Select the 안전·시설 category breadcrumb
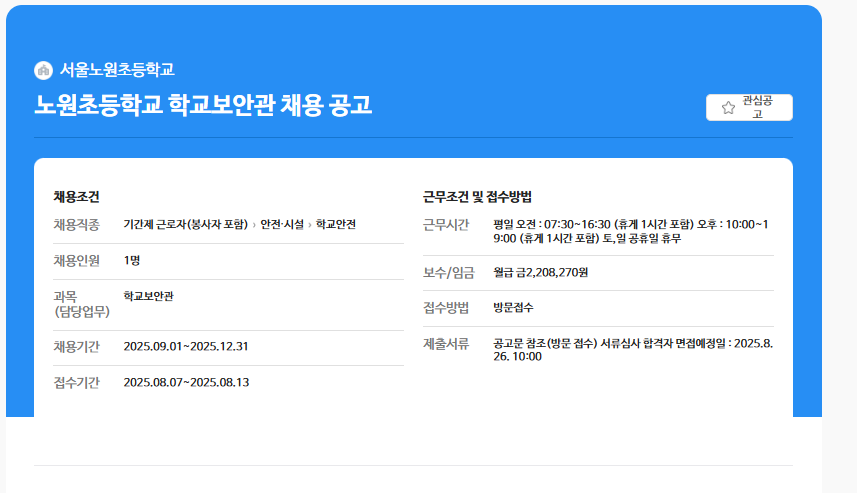The width and height of the screenshot is (857, 493). pos(282,224)
